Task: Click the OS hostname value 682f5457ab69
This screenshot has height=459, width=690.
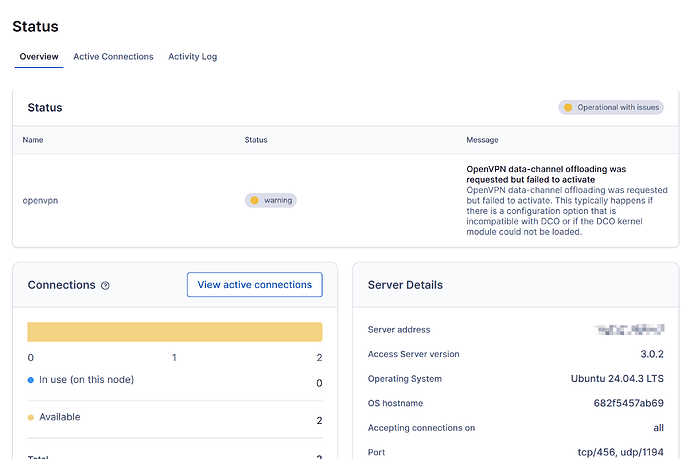Action: [628, 403]
